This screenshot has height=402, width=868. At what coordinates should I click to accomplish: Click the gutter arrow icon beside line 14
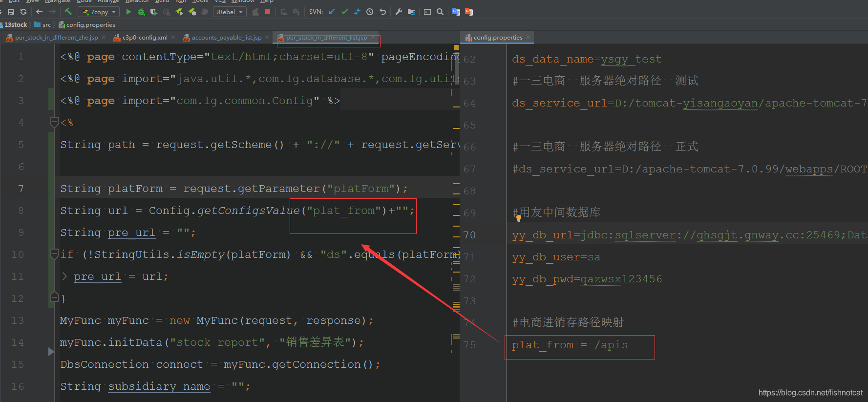click(51, 351)
